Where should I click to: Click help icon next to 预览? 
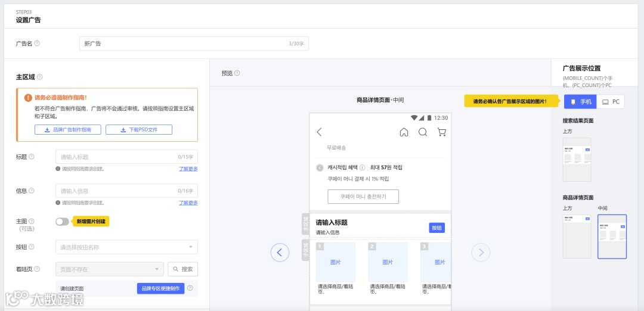pos(237,73)
